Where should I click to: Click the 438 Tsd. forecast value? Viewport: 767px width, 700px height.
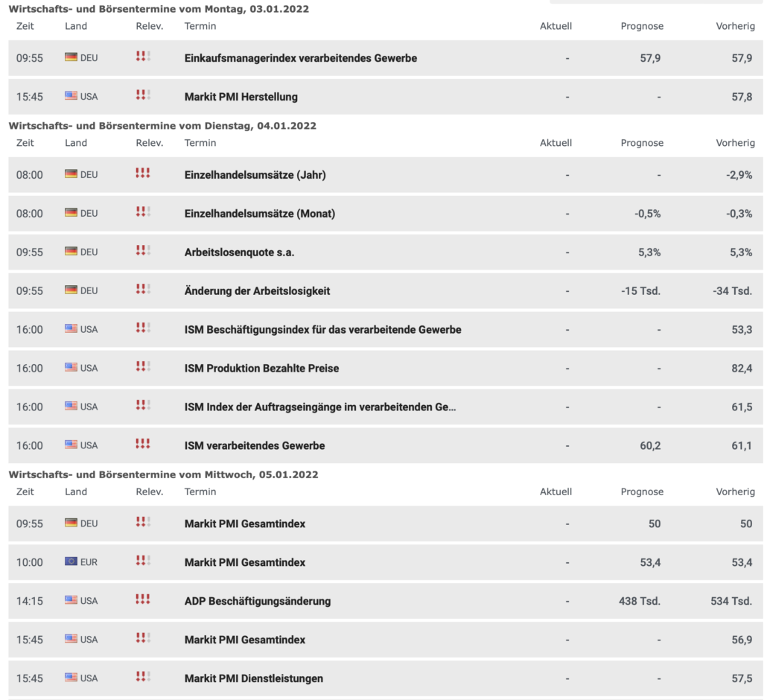[x=640, y=601]
